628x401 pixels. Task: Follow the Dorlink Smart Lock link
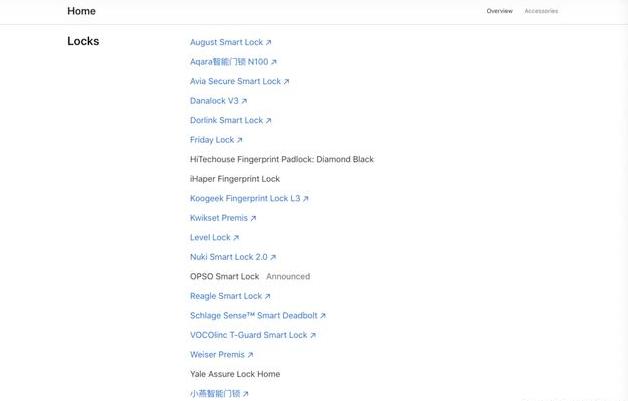click(x=231, y=120)
